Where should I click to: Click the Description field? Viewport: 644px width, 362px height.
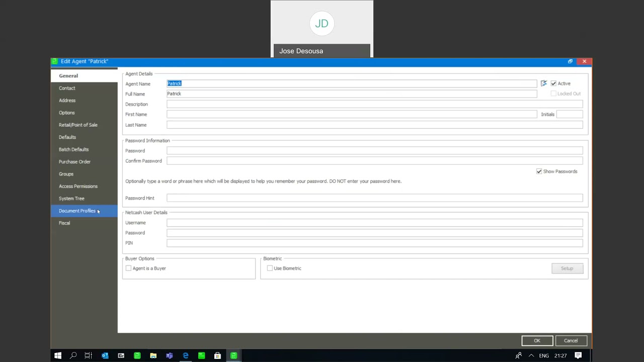[375, 104]
